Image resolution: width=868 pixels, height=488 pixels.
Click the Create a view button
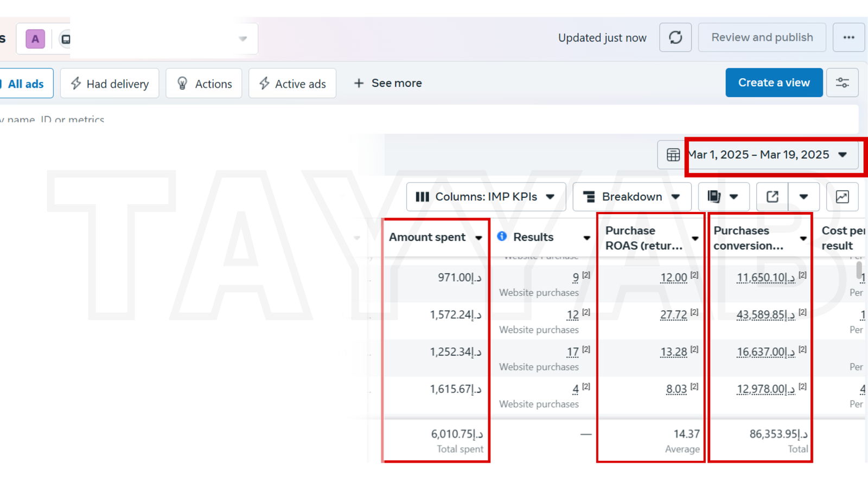(x=774, y=83)
